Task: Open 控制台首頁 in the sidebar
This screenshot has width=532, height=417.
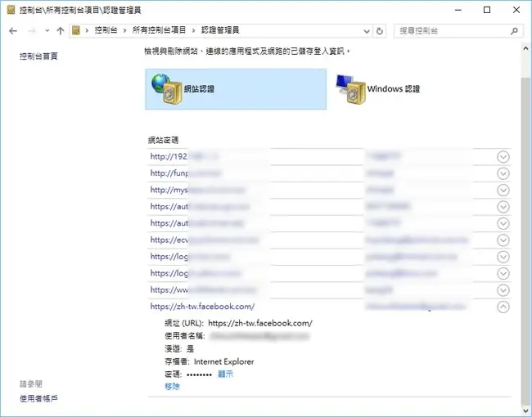Action: click(x=38, y=56)
